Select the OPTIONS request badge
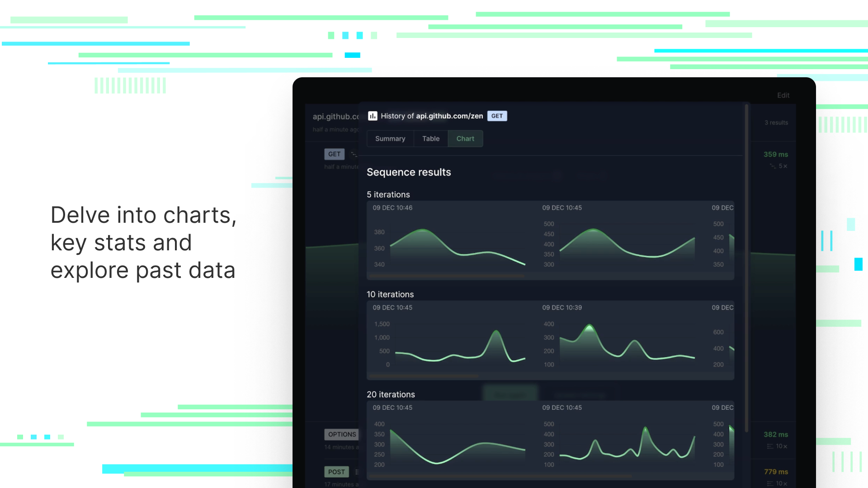 point(342,434)
